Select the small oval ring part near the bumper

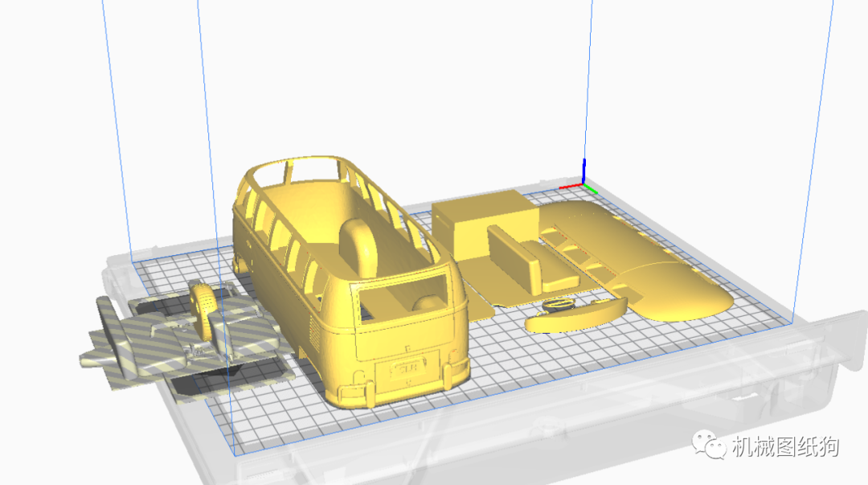click(x=558, y=305)
